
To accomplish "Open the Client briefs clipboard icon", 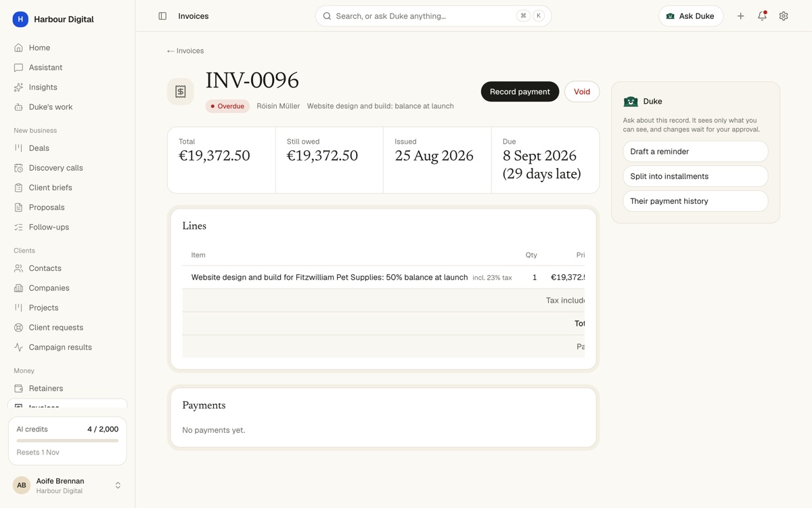I will pos(18,188).
